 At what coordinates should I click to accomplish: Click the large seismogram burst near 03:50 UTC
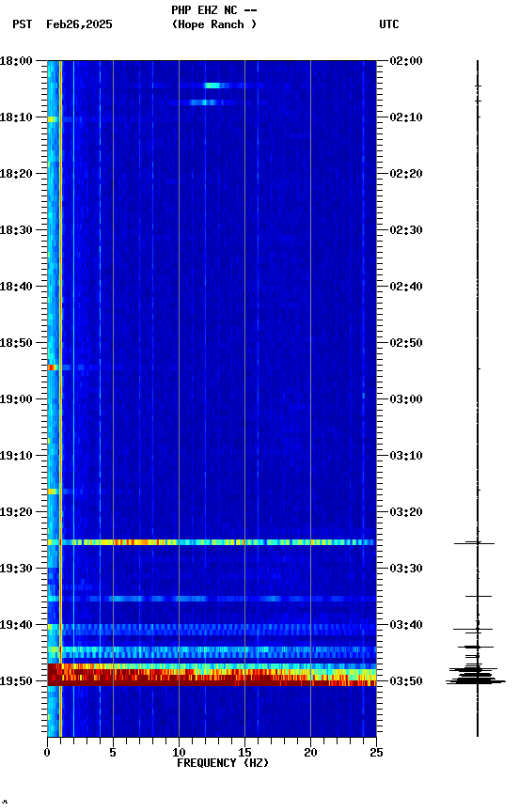click(x=476, y=676)
